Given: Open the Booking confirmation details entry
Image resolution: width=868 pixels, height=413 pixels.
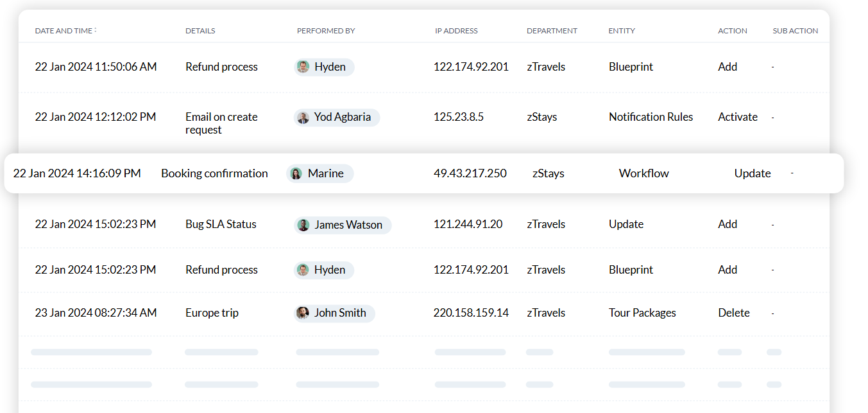Looking at the screenshot, I should [x=214, y=173].
